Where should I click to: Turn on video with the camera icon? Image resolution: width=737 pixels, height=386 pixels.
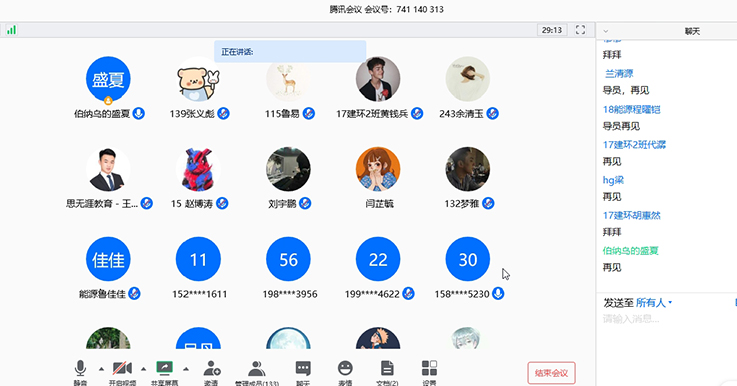point(122,368)
